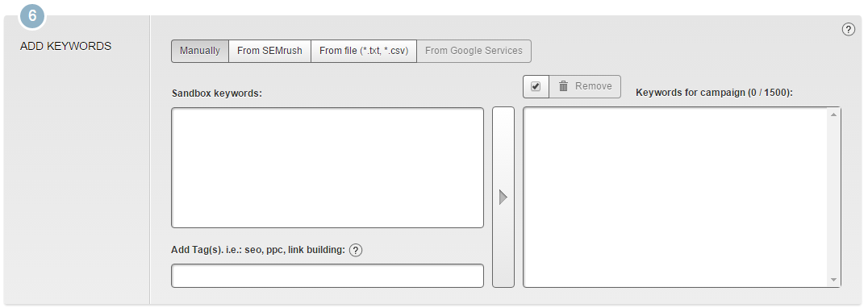Toggle the select-all checkbox beside Remove
Image resolution: width=868 pixels, height=308 pixels.
(x=536, y=86)
